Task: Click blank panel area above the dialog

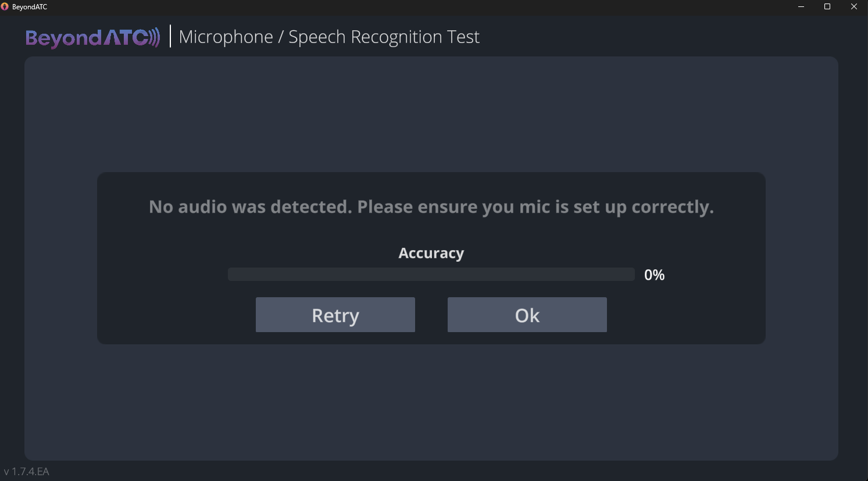Action: (x=431, y=116)
